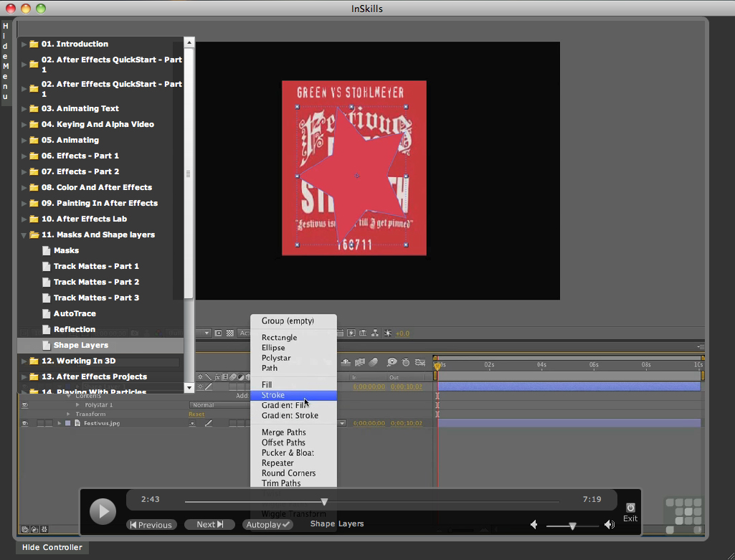
Task: Click the video progress slider handle
Action: pyautogui.click(x=324, y=502)
